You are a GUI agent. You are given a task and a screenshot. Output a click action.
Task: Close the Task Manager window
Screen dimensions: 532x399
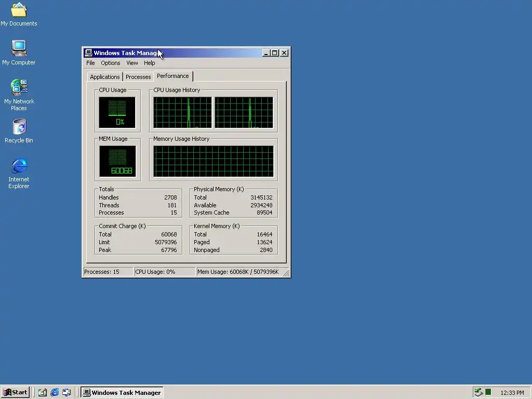click(284, 53)
